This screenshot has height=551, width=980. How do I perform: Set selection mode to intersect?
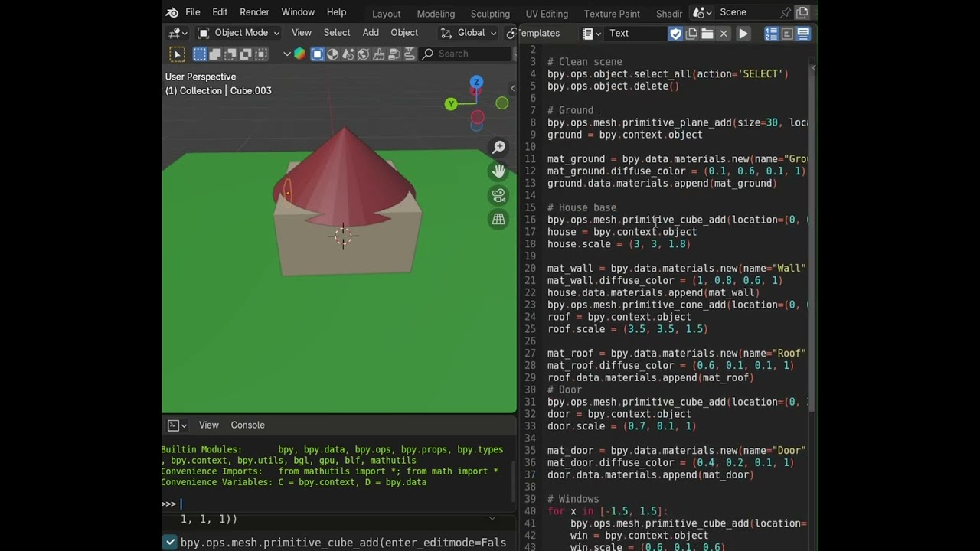click(x=261, y=54)
